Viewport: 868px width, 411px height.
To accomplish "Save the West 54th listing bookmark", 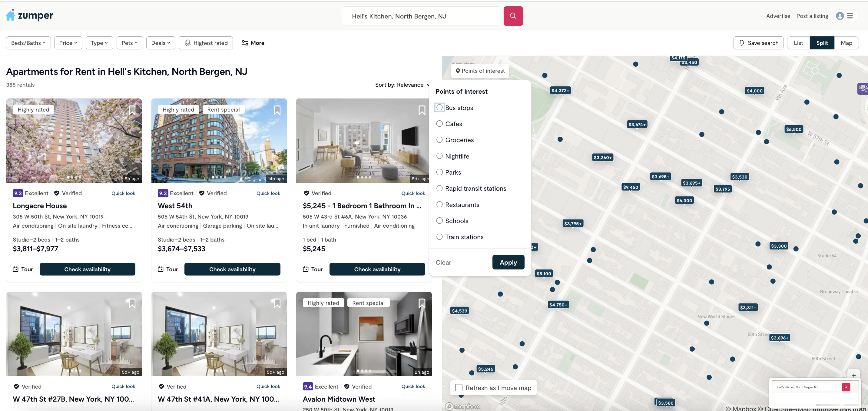I will click(x=277, y=110).
